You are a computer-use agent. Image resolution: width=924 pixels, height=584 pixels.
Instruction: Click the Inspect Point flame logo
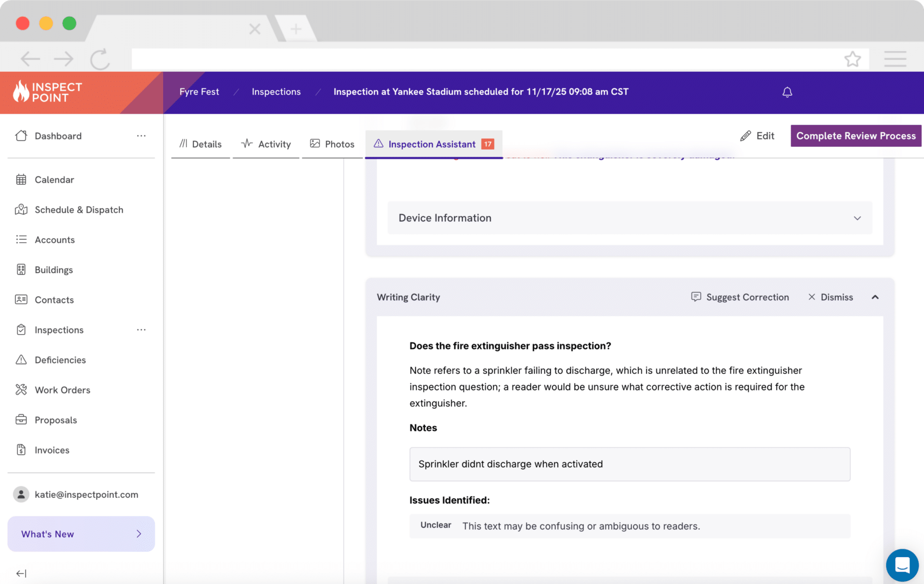(x=21, y=91)
